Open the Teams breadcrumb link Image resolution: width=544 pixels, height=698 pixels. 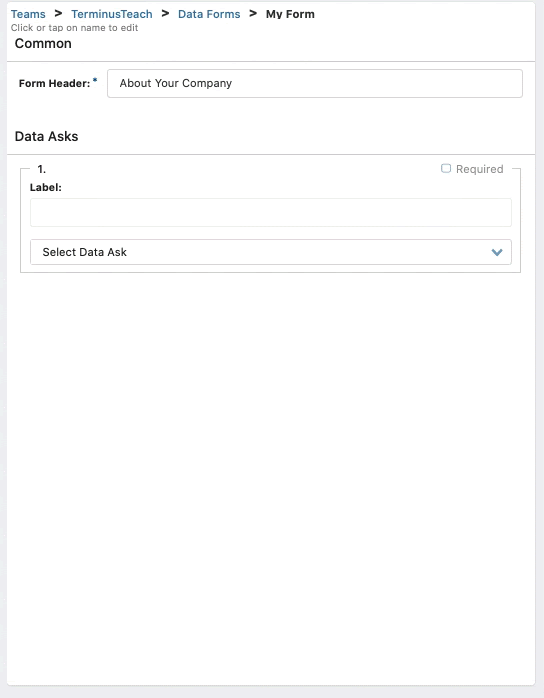point(28,14)
